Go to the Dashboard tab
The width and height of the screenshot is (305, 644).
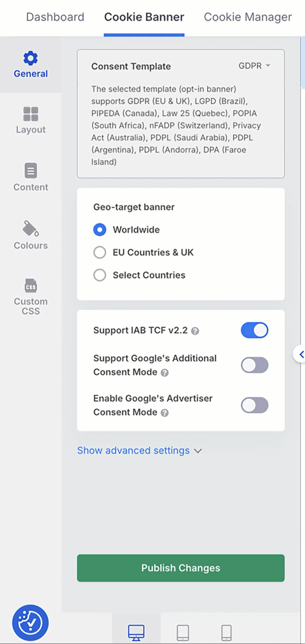(55, 17)
